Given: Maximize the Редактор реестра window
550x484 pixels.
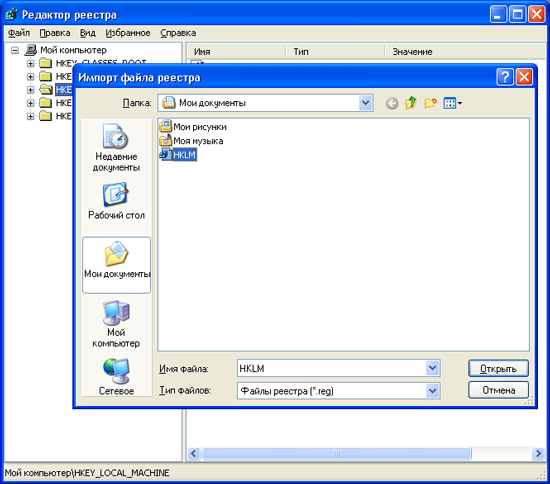Looking at the screenshot, I should click(517, 14).
